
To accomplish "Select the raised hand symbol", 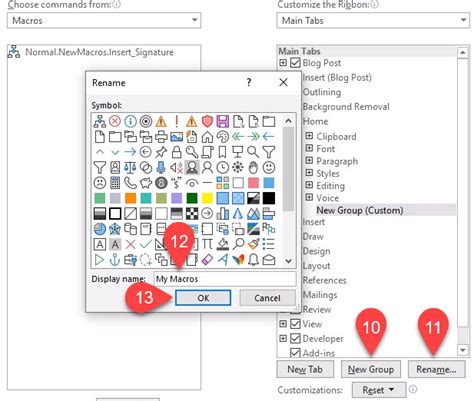I will coord(253,167).
